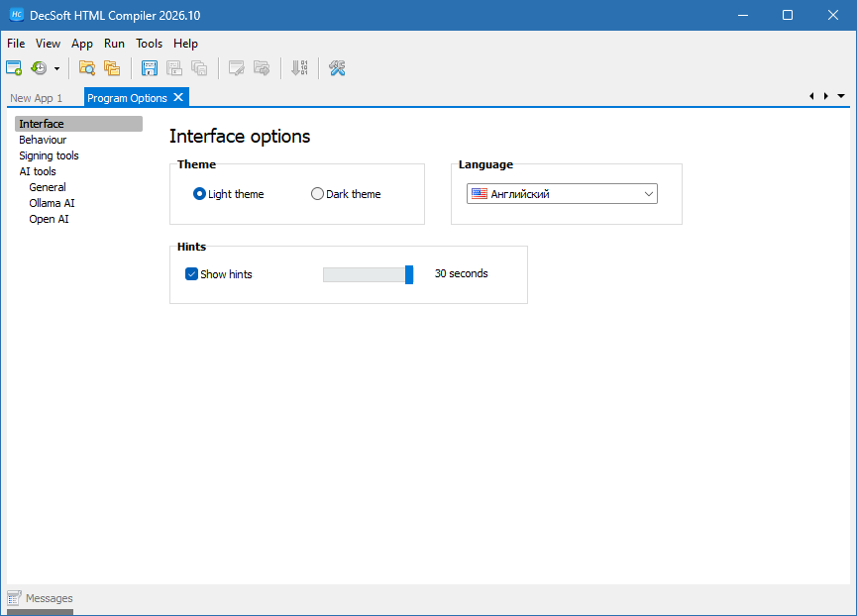Click the greyed folder with arrow icon
The width and height of the screenshot is (857, 616).
(x=262, y=67)
